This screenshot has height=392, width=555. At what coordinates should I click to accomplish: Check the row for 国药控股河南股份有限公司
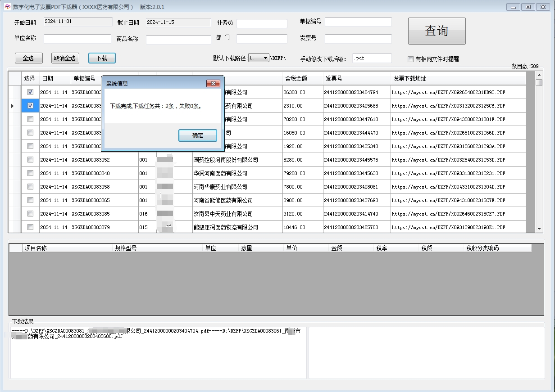click(x=30, y=159)
